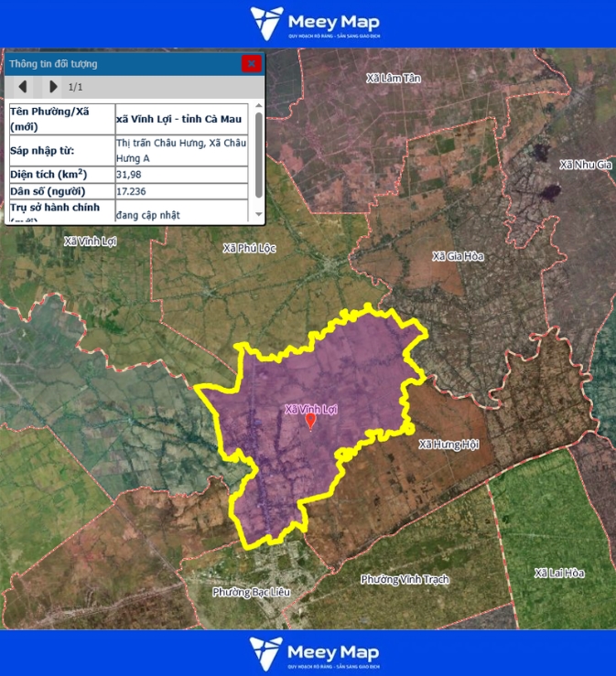The width and height of the screenshot is (616, 676).
Task: Select the Xã Hưng Hội region label
Action: click(x=448, y=445)
